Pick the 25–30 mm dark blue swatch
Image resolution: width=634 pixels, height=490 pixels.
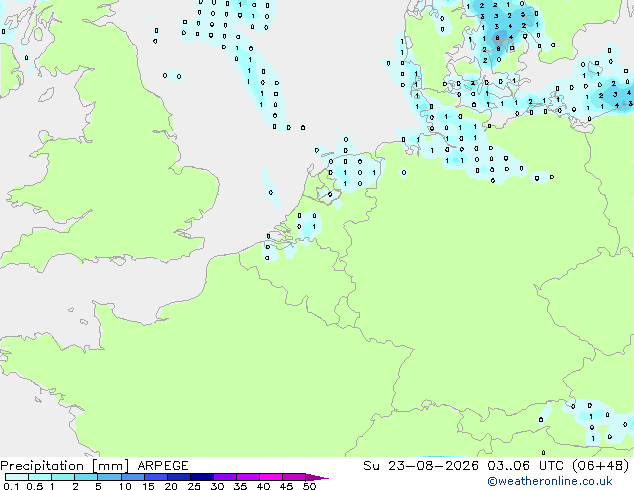click(x=202, y=477)
